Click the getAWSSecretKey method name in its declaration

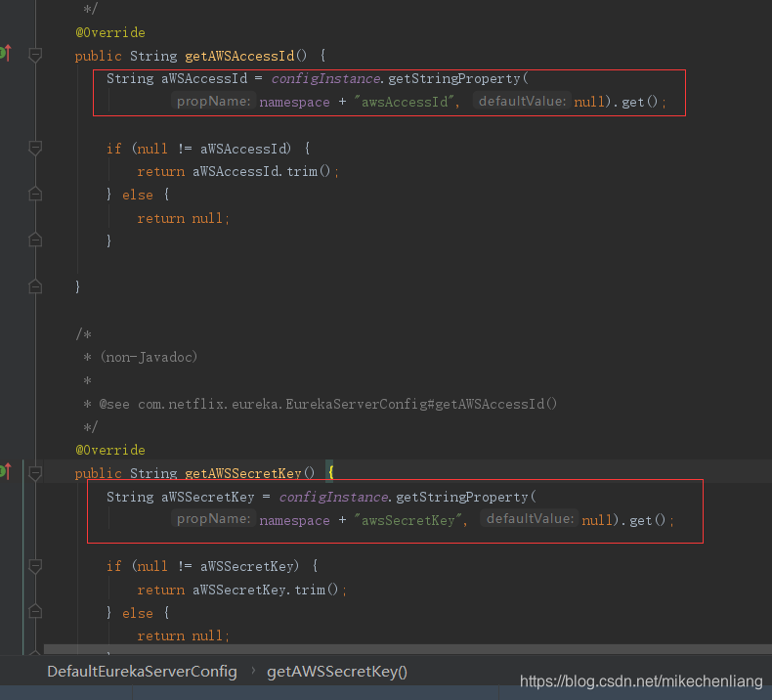(243, 473)
